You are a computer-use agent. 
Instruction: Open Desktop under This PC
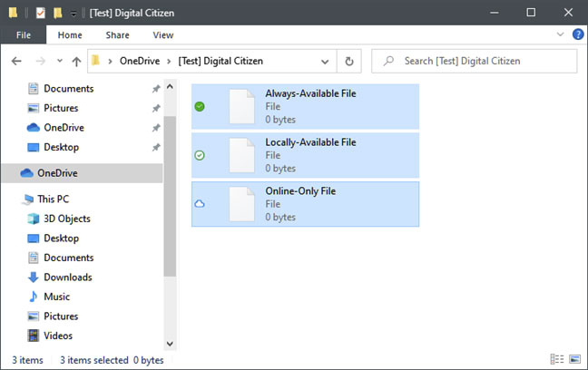click(x=61, y=238)
